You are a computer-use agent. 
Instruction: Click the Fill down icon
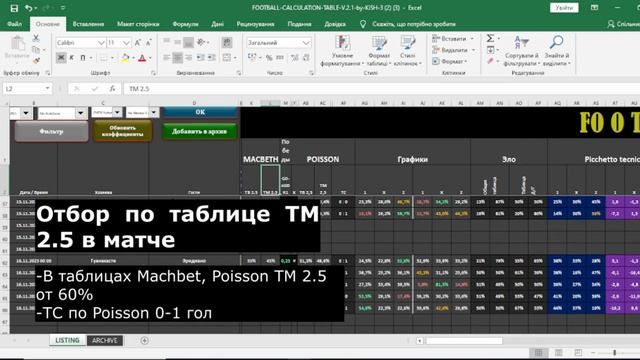[x=490, y=50]
